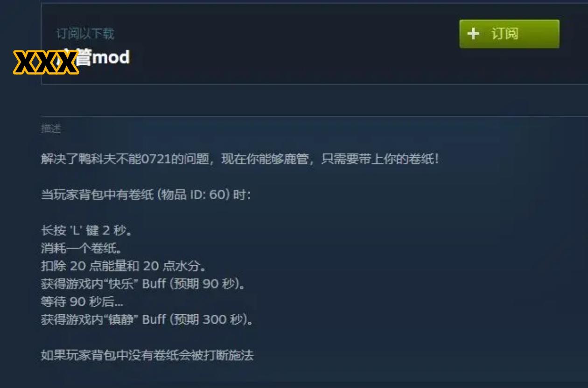Click the green 订阅 subscribe button
This screenshot has width=588, height=388.
509,34
